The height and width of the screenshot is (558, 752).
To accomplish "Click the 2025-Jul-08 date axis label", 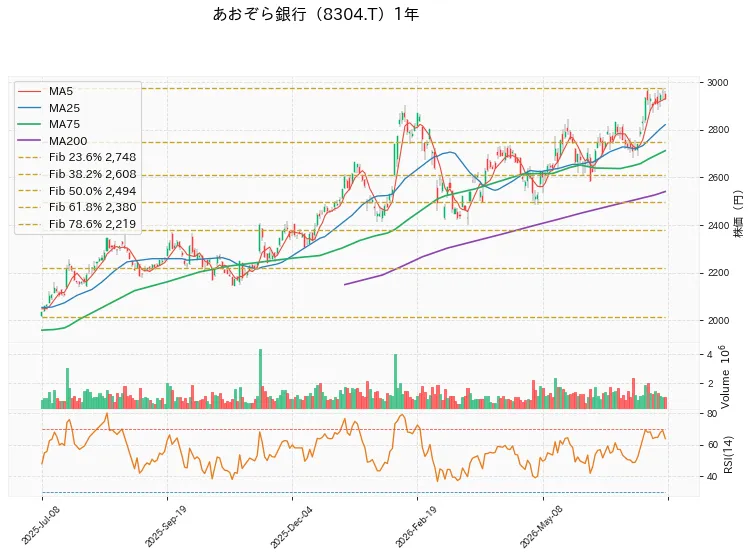I will click(41, 525).
